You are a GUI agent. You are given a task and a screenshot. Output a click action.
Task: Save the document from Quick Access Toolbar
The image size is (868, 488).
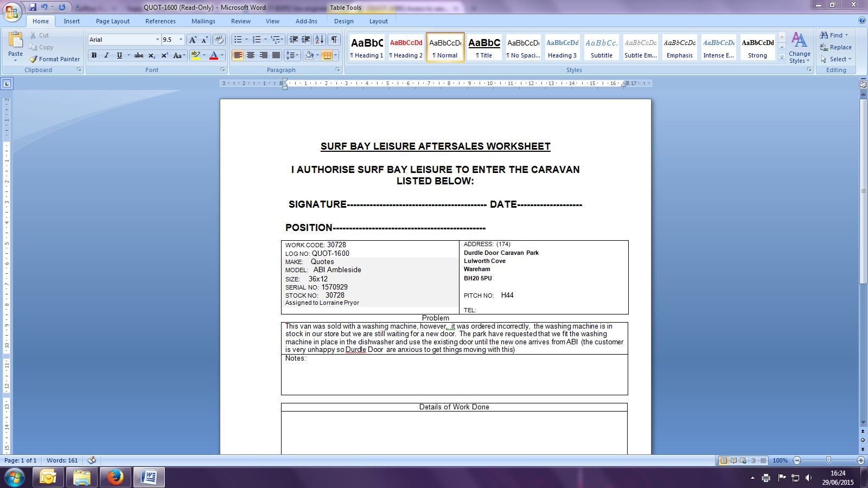[33, 7]
